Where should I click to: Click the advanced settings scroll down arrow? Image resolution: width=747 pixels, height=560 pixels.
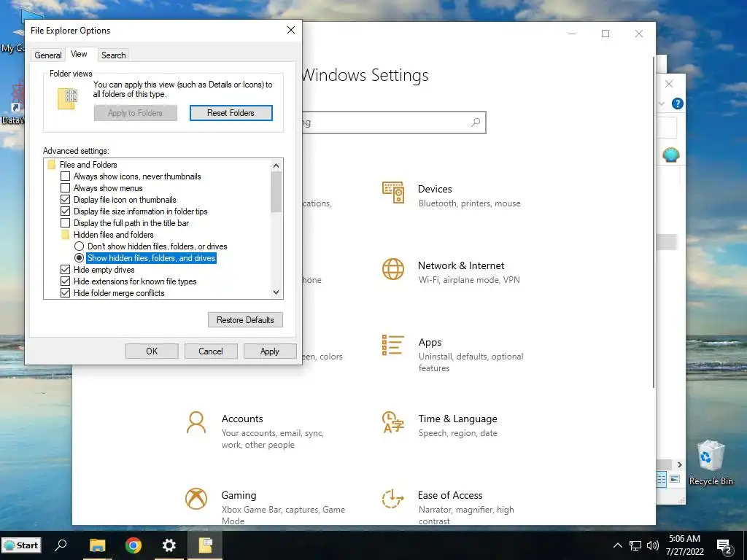276,292
